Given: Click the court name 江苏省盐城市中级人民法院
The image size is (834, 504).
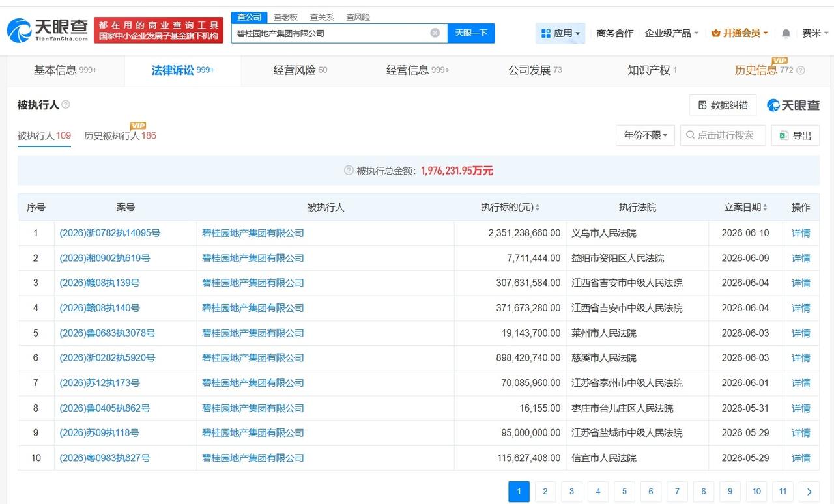Looking at the screenshot, I should [x=627, y=432].
